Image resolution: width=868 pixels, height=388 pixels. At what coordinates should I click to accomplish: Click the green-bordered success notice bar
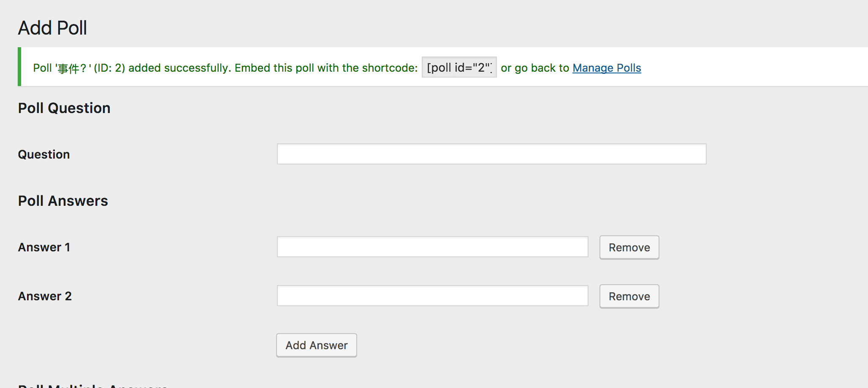(443, 67)
